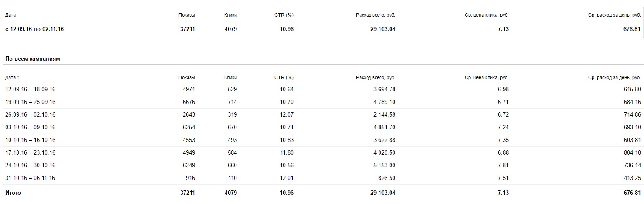
Task: Select the 19.09.16 – 25.09.16 row
Action: (x=323, y=102)
